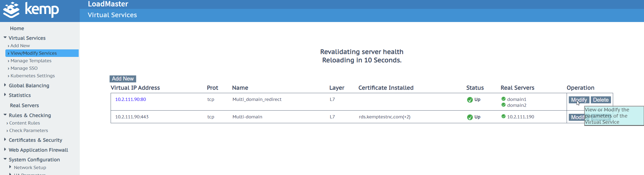The height and width of the screenshot is (175, 644).
Task: Click the Multi-domain name cell
Action: click(247, 117)
